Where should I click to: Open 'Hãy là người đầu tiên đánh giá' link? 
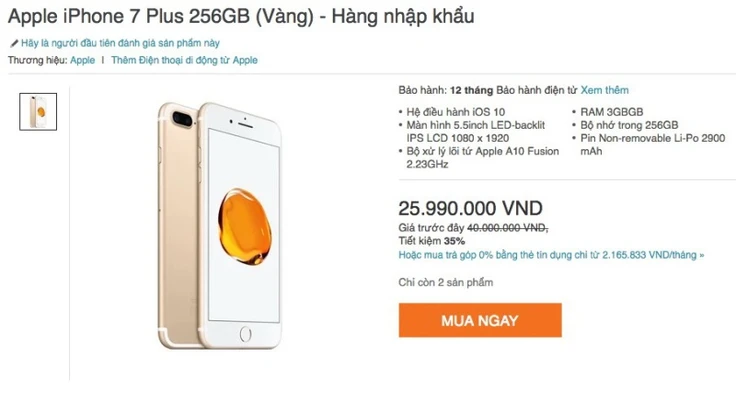[120, 43]
